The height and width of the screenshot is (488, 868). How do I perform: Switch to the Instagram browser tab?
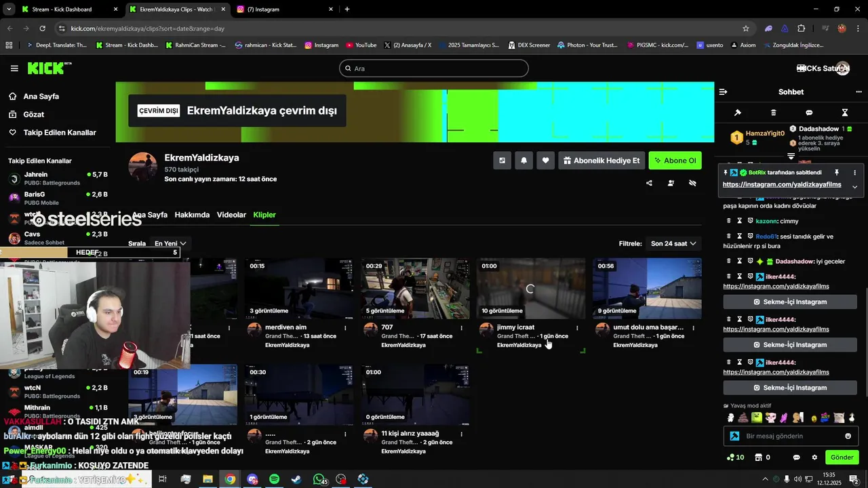click(285, 9)
